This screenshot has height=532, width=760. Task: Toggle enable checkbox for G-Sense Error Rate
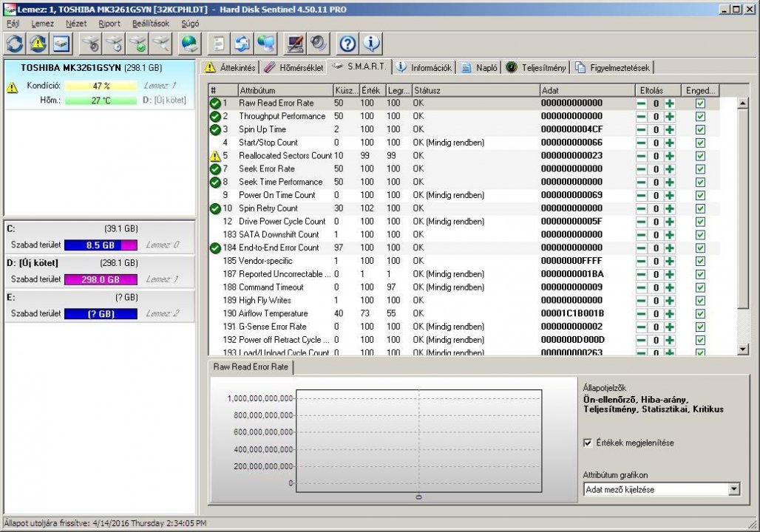coord(700,327)
